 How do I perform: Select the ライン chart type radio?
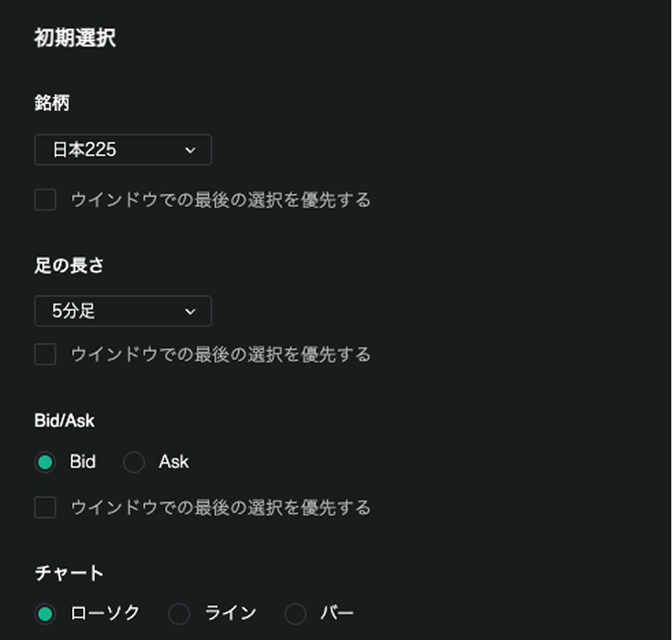(x=180, y=614)
